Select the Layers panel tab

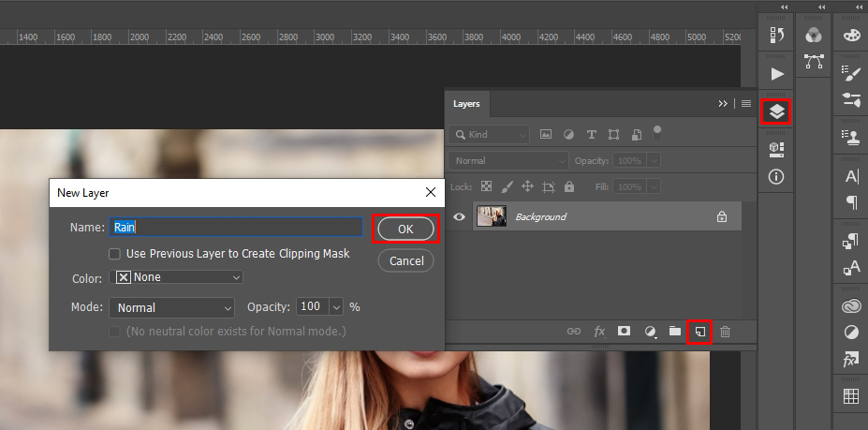point(466,104)
